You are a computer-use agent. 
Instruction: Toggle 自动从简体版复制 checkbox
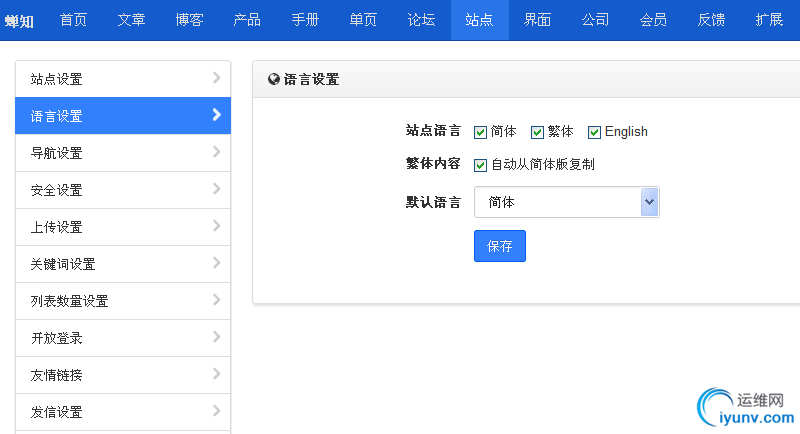click(x=480, y=165)
